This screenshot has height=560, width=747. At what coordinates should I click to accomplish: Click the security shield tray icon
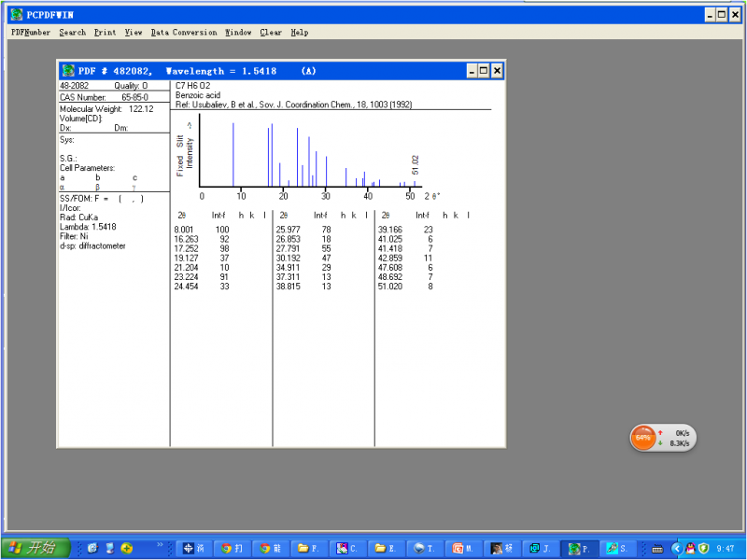703,549
